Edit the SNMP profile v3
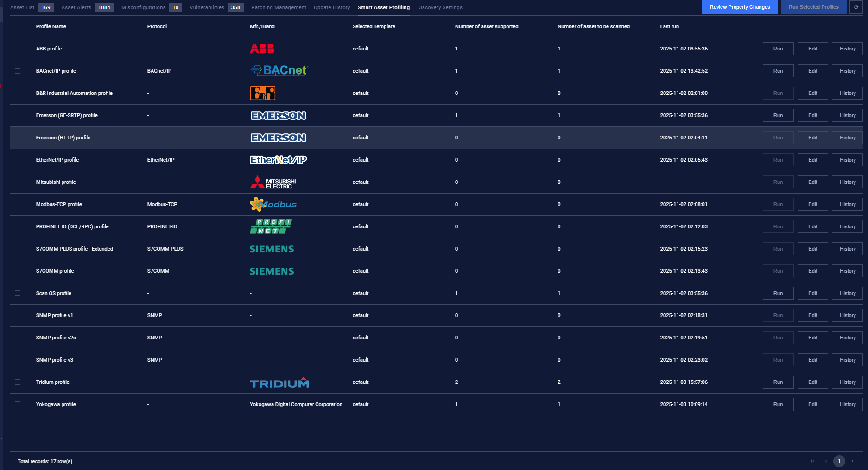The height and width of the screenshot is (470, 868). tap(813, 360)
